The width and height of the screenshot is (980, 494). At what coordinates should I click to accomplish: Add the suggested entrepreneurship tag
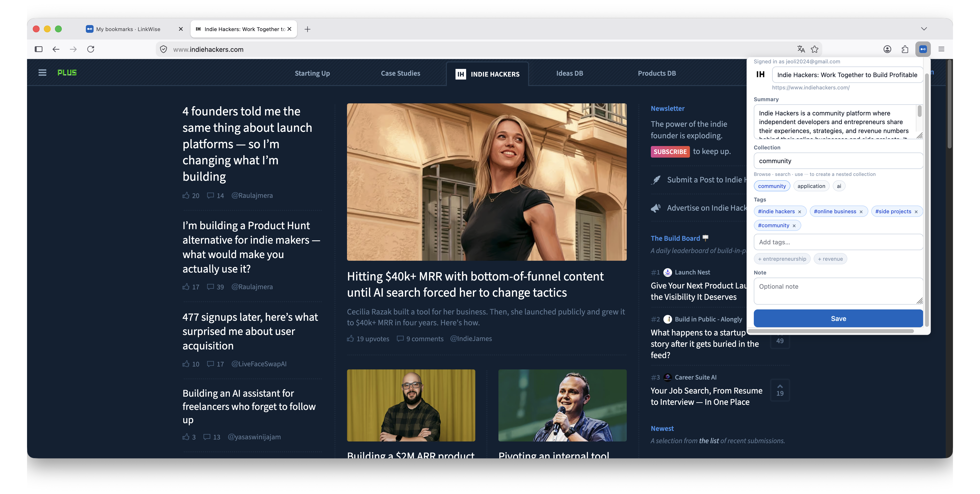[782, 259]
